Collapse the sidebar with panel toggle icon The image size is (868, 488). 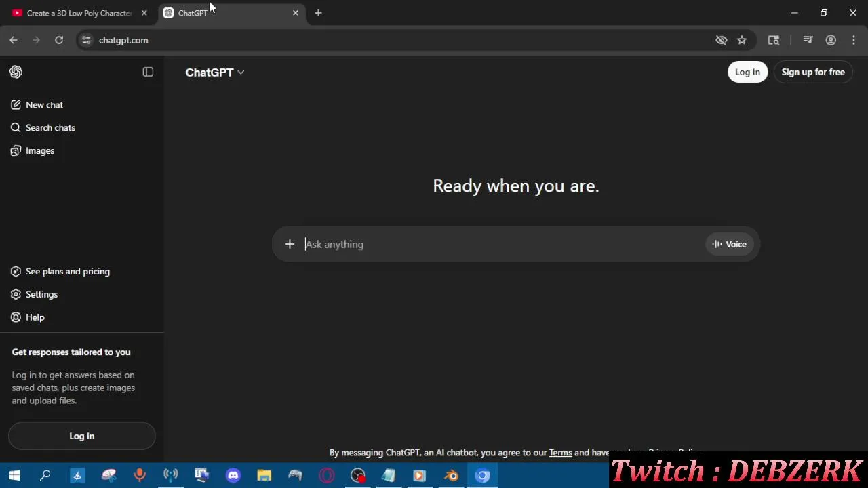click(148, 72)
